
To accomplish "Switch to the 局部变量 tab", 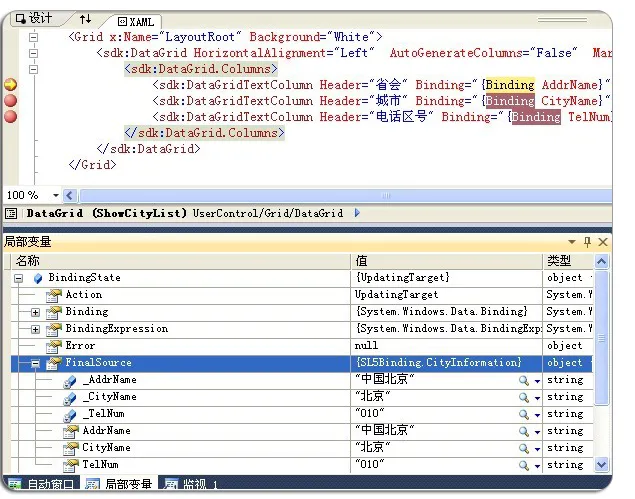I will pyautogui.click(x=120, y=484).
